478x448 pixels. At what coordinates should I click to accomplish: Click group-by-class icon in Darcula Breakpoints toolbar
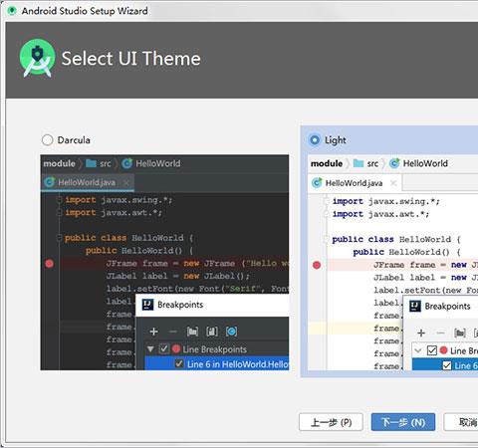tap(231, 332)
